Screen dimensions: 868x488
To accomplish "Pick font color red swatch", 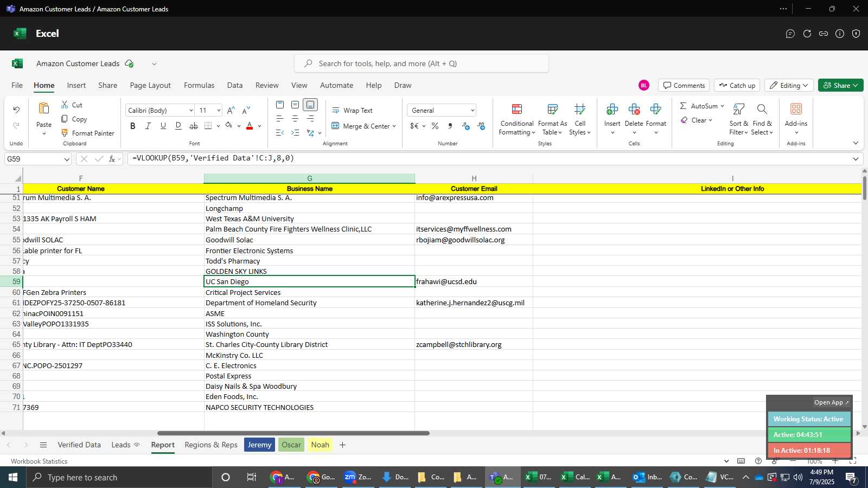I will (x=250, y=126).
